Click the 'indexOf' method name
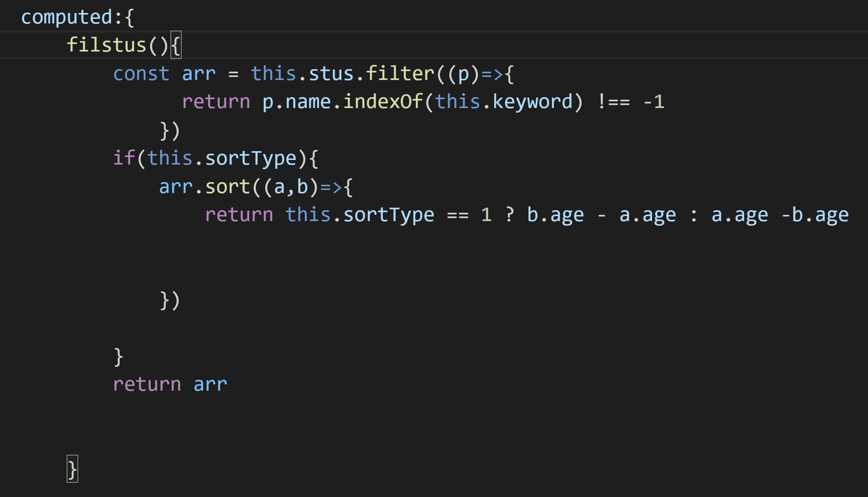The width and height of the screenshot is (868, 497). (383, 102)
